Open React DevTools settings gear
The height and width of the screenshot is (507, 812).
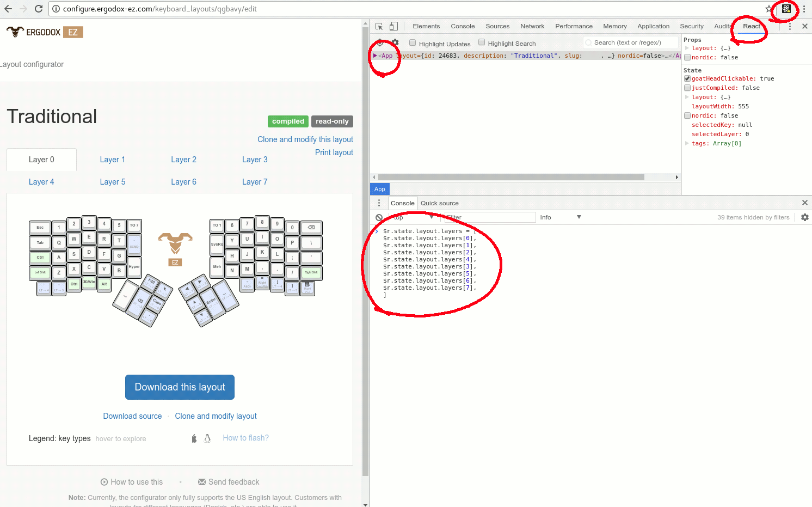[395, 42]
